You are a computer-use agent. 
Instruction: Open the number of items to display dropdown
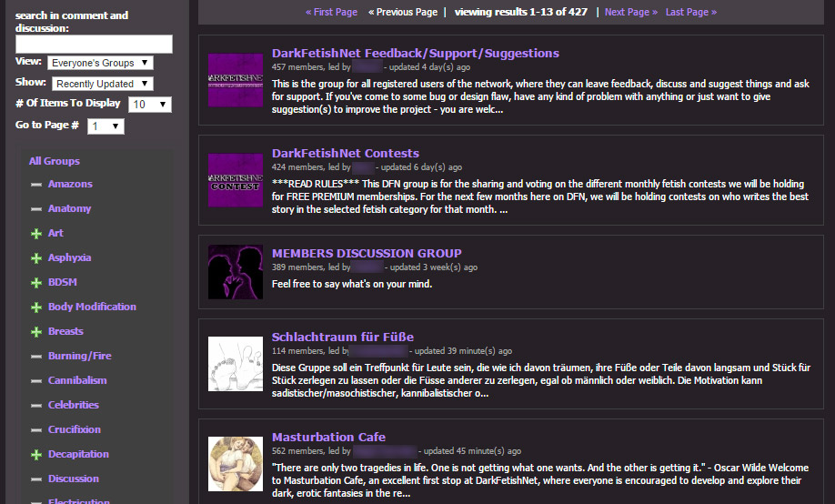[150, 104]
